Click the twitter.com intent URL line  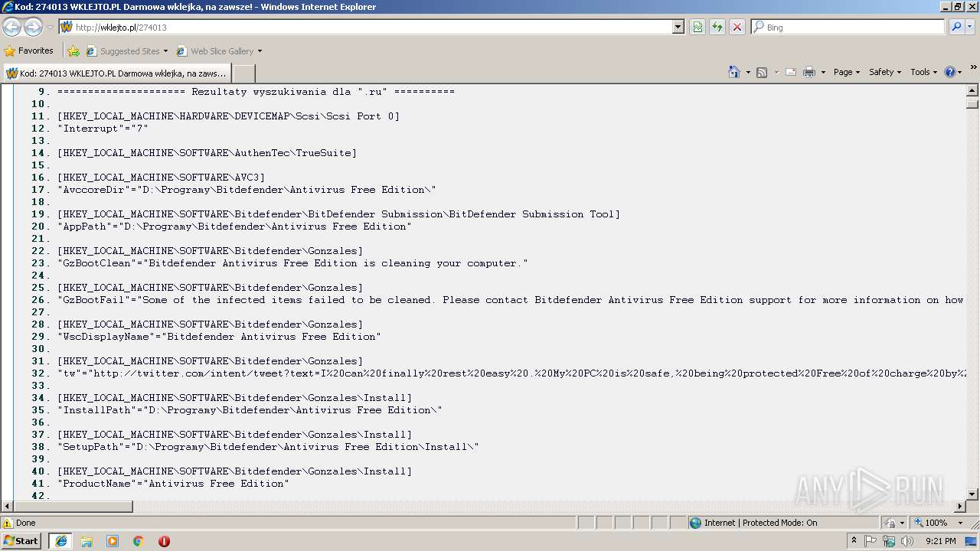click(x=511, y=373)
